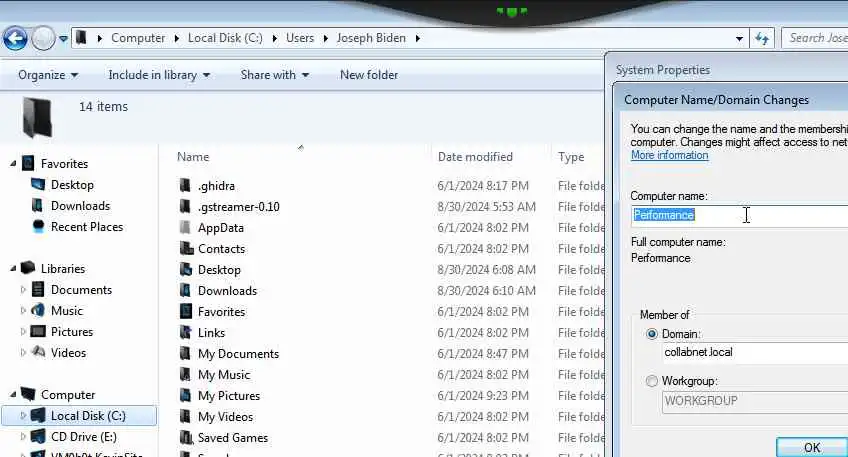The width and height of the screenshot is (848, 457).
Task: Click the collabnet.local domain field
Action: coord(755,352)
